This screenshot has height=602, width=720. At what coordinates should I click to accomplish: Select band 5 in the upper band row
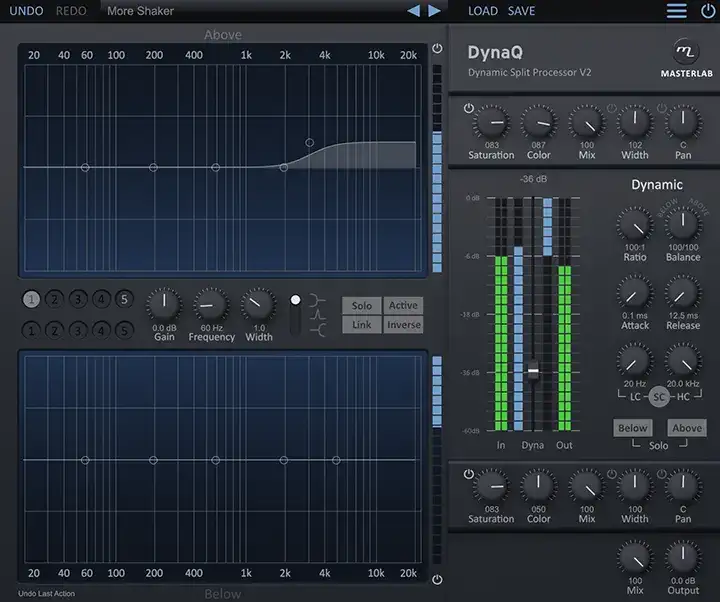pyautogui.click(x=124, y=299)
